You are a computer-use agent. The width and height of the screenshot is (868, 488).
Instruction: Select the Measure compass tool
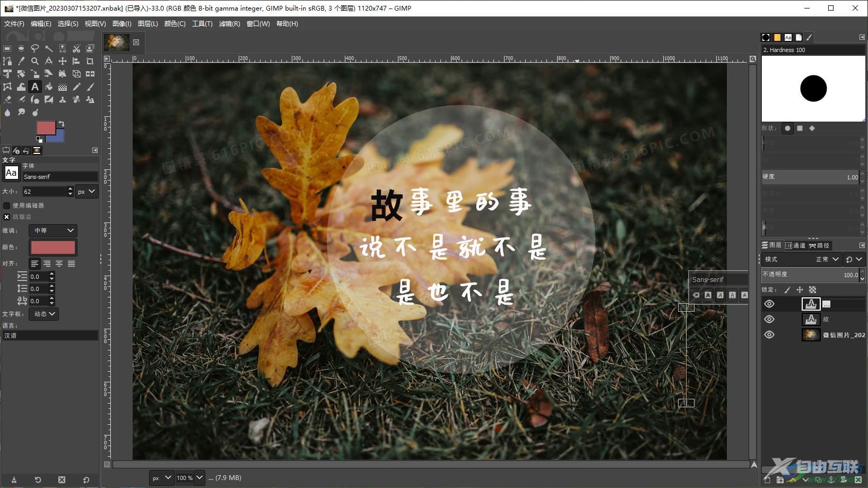(x=49, y=61)
